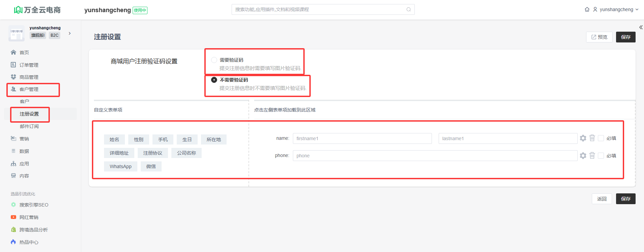This screenshot has height=252, width=644.
Task: Click the home icon in top bar
Action: (587, 9)
